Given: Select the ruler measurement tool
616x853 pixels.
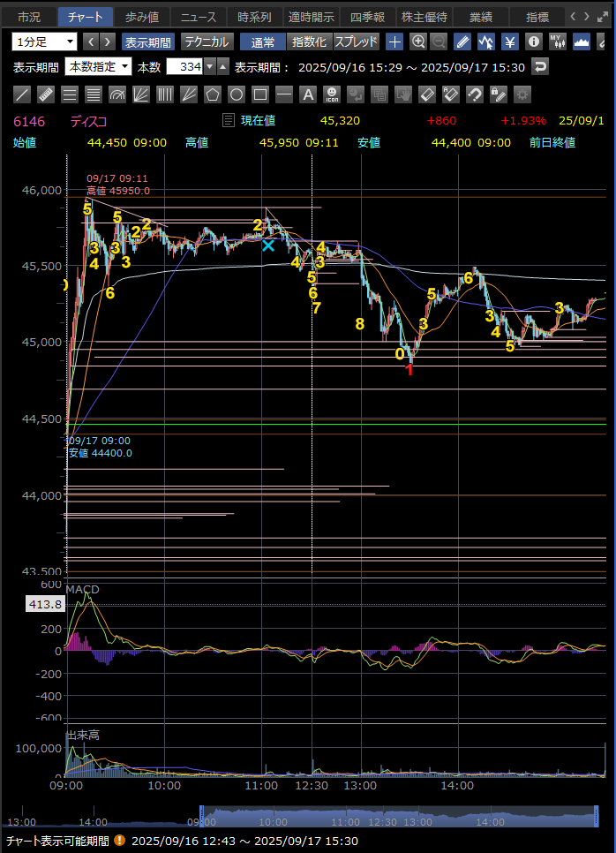Looking at the screenshot, I should (47, 94).
